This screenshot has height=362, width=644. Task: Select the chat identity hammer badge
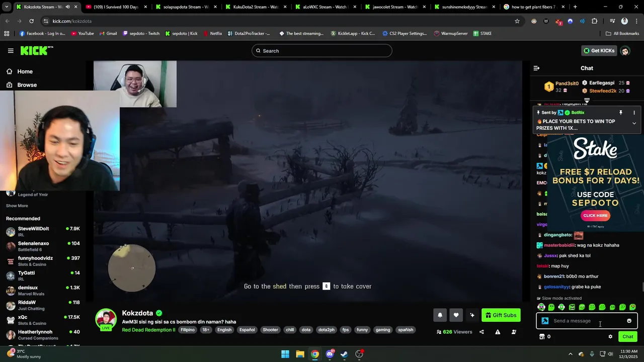pos(545,321)
